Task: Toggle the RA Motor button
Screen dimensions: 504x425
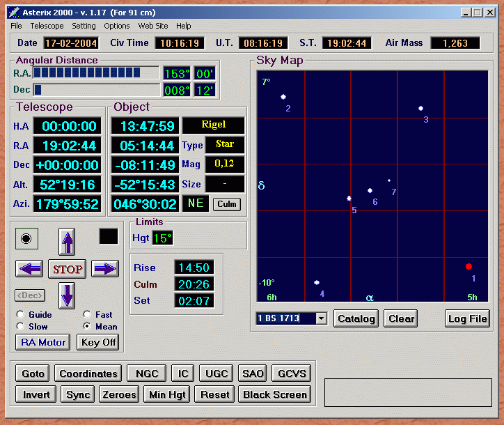Action: 42,342
